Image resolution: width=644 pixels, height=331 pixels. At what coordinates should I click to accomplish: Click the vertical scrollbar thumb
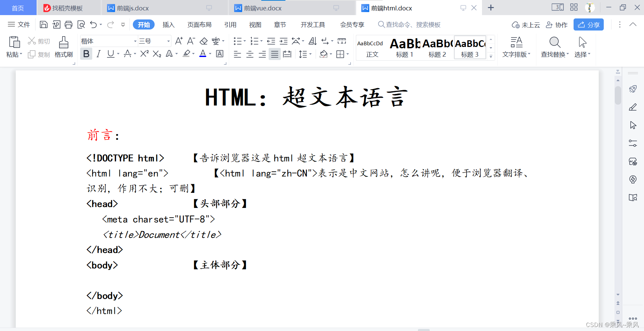coord(618,95)
